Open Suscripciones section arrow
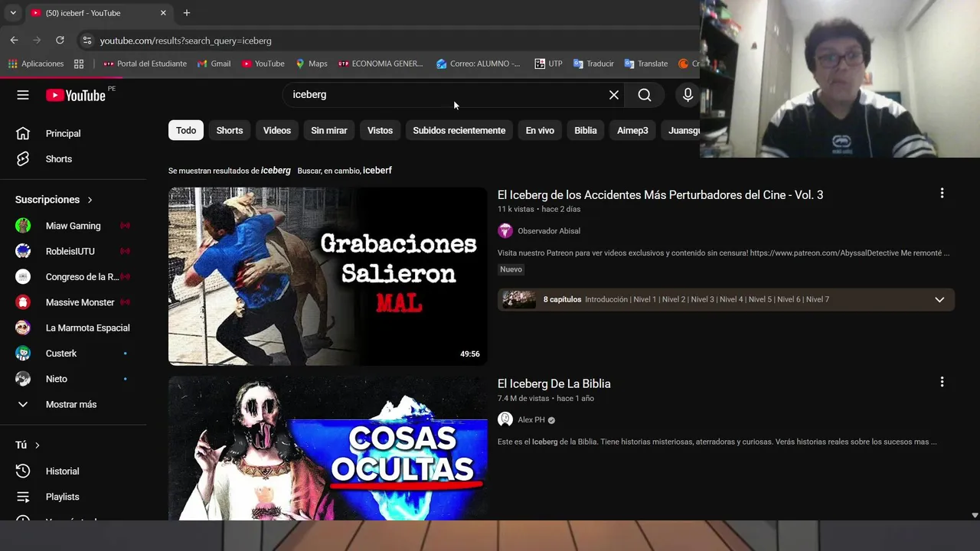Viewport: 980px width, 551px height. 90,200
